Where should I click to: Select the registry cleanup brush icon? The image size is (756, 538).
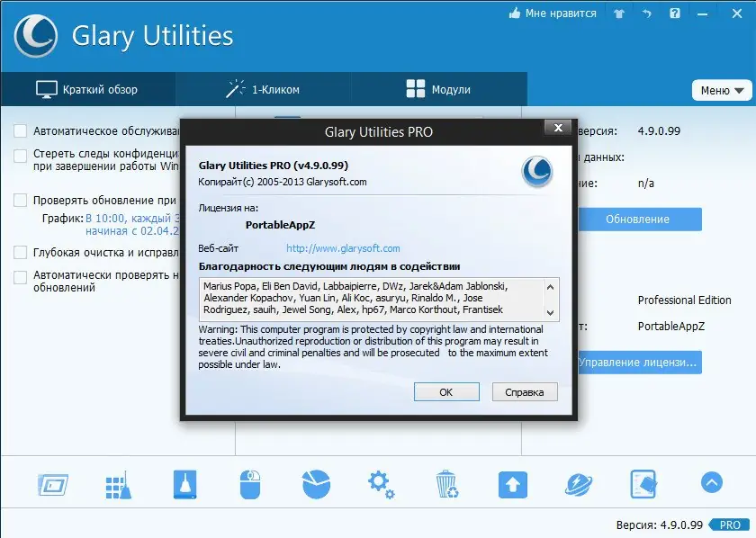coord(118,483)
